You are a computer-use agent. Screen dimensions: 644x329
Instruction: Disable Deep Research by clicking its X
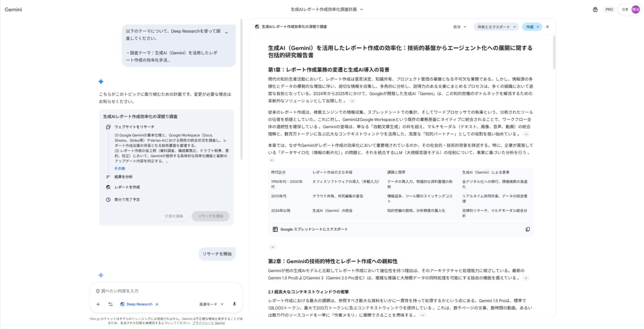pos(157,304)
